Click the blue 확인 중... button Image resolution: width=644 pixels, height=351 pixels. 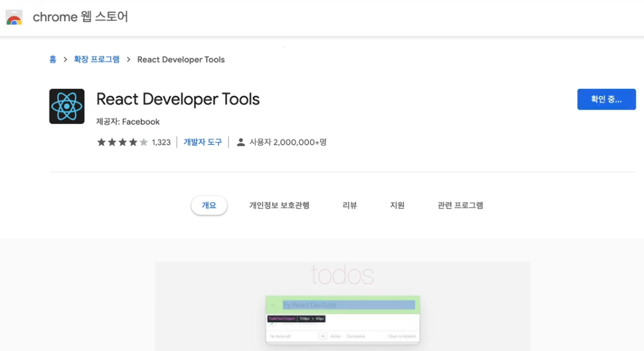606,99
